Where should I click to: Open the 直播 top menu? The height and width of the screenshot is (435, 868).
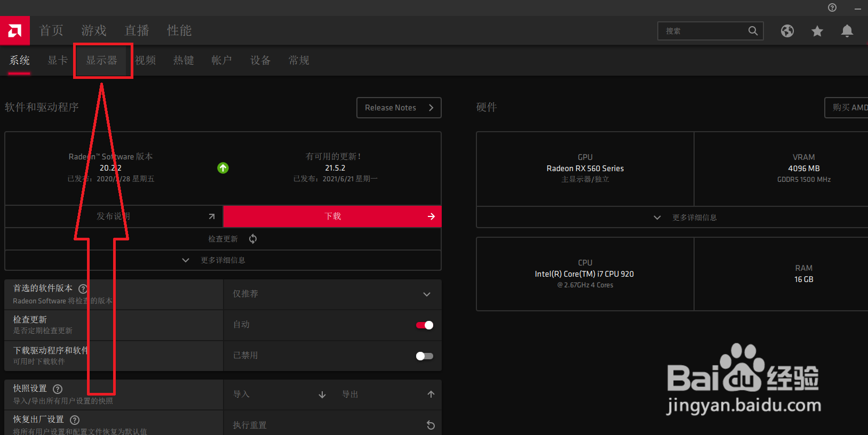pyautogui.click(x=137, y=30)
